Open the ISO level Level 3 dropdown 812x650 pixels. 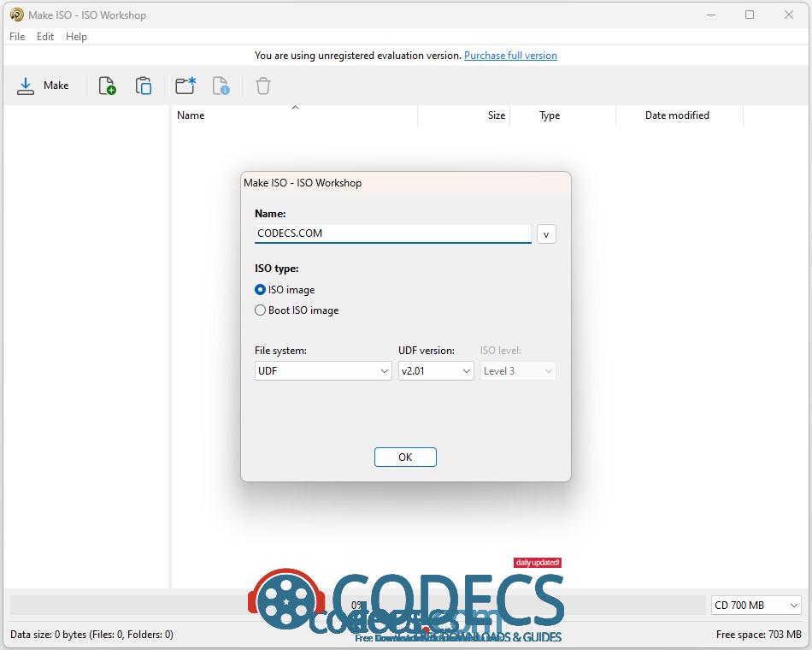(x=518, y=371)
